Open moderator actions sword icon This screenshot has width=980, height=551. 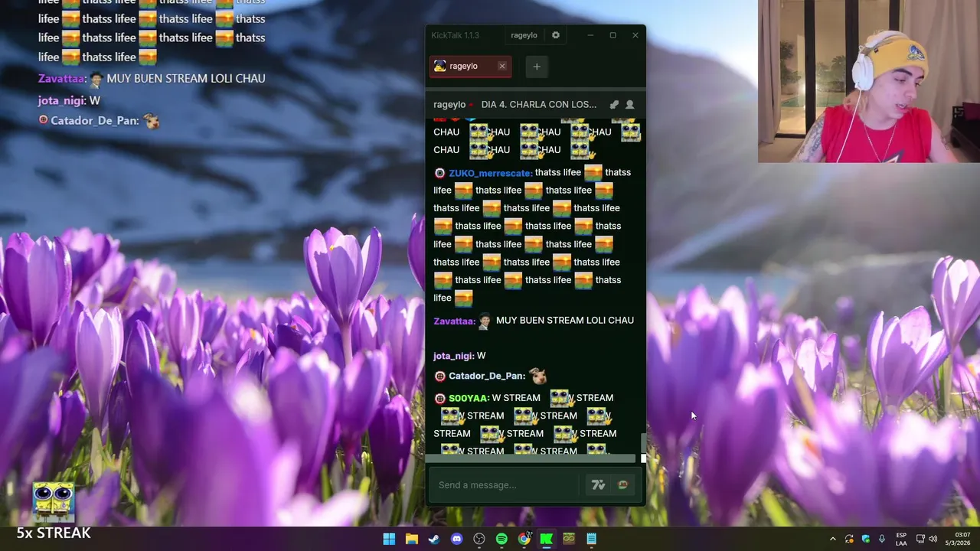click(x=614, y=104)
